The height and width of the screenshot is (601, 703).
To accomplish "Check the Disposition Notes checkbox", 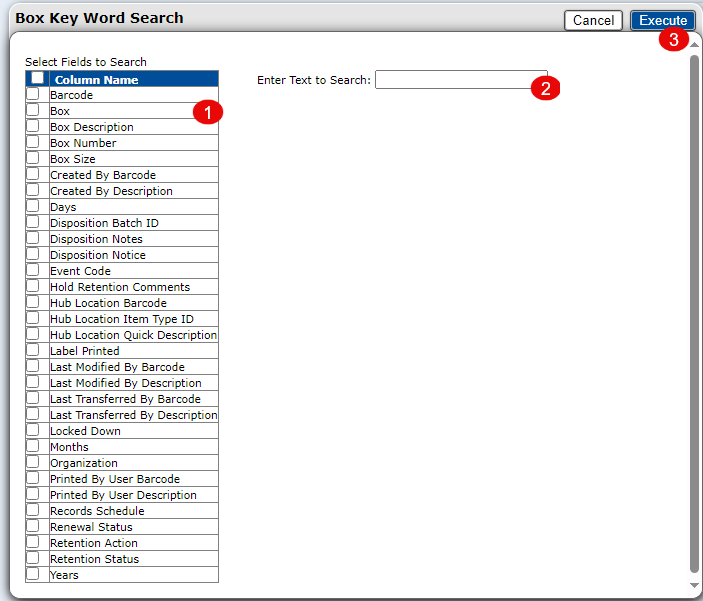I will coord(33,238).
